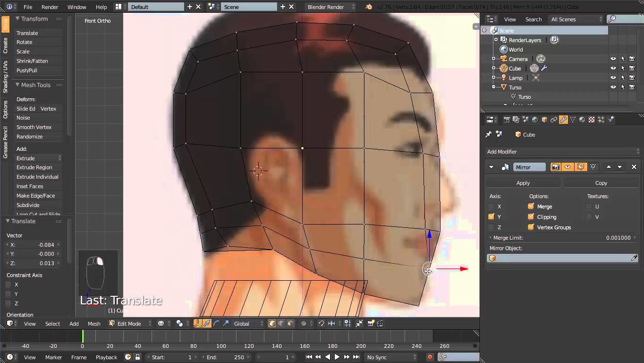644x363 pixels.
Task: Open the Add Modifier dropdown
Action: (x=562, y=151)
